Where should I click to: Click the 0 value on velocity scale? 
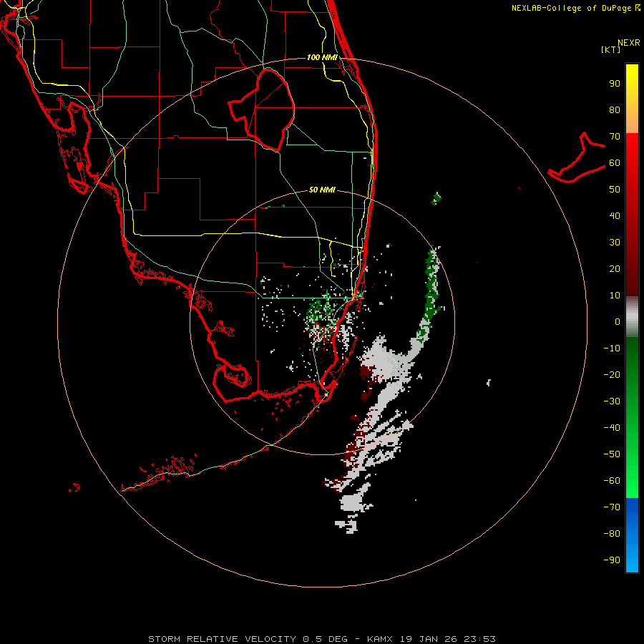pos(618,322)
